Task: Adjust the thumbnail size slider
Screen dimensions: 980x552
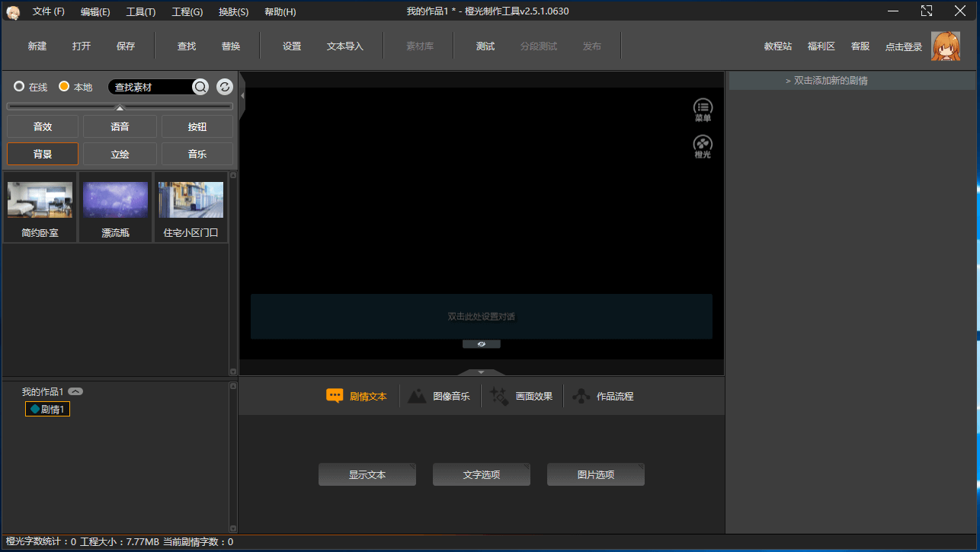Action: pos(120,107)
